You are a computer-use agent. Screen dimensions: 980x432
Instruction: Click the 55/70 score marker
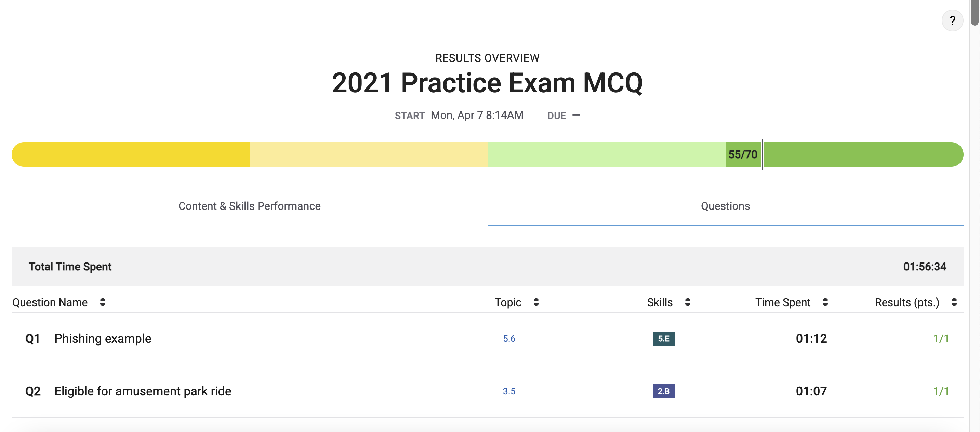pyautogui.click(x=743, y=154)
